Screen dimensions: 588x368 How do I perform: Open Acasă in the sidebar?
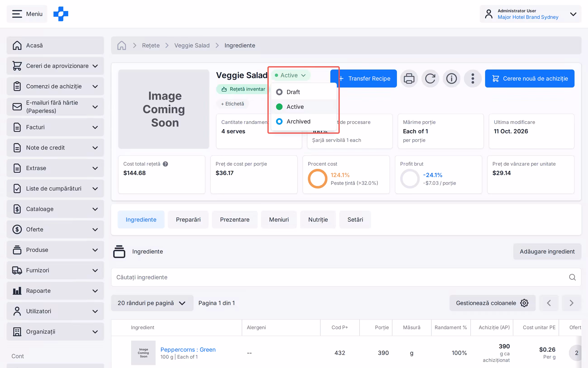(55, 45)
